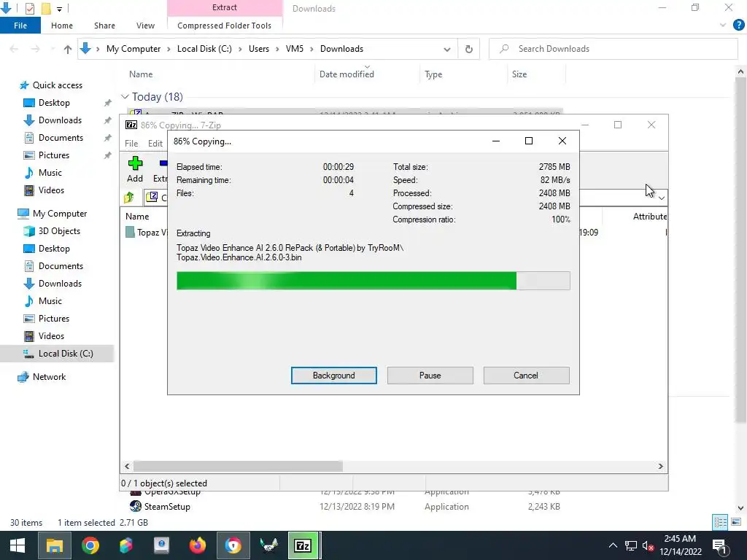Screen dimensions: 747x560
Task: Click the Search Downloads field
Action: (x=613, y=49)
